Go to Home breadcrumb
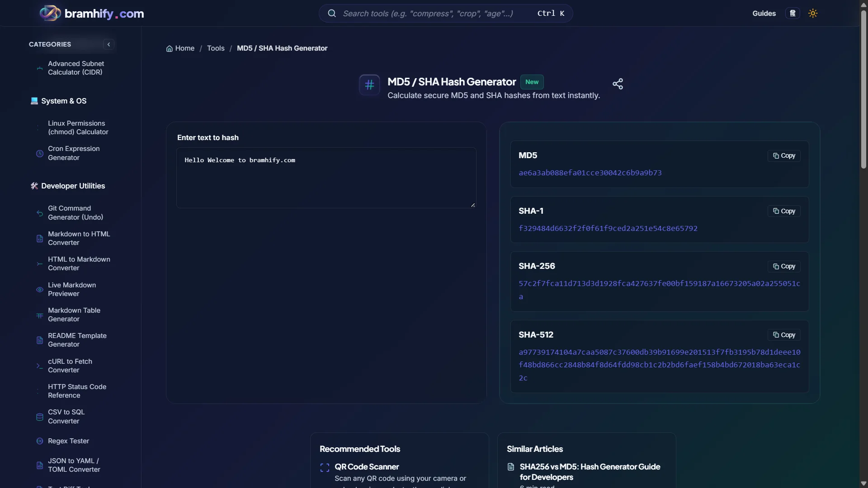This screenshot has width=868, height=488. point(180,48)
